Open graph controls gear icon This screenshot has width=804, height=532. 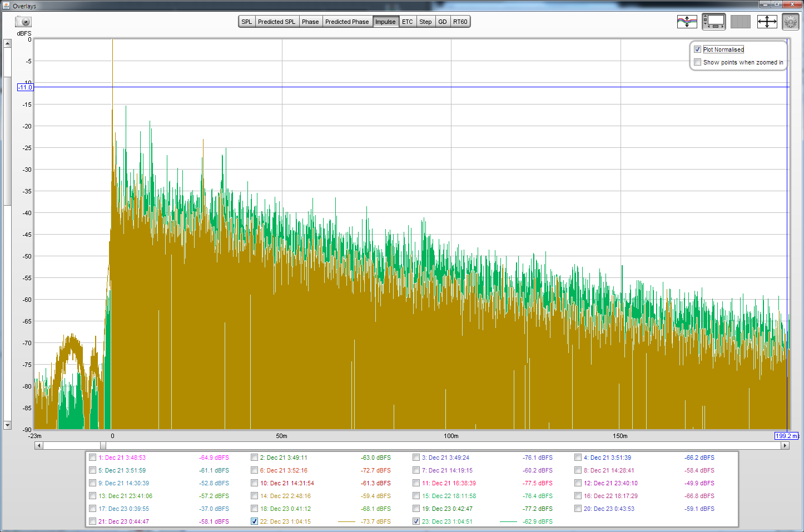(791, 22)
